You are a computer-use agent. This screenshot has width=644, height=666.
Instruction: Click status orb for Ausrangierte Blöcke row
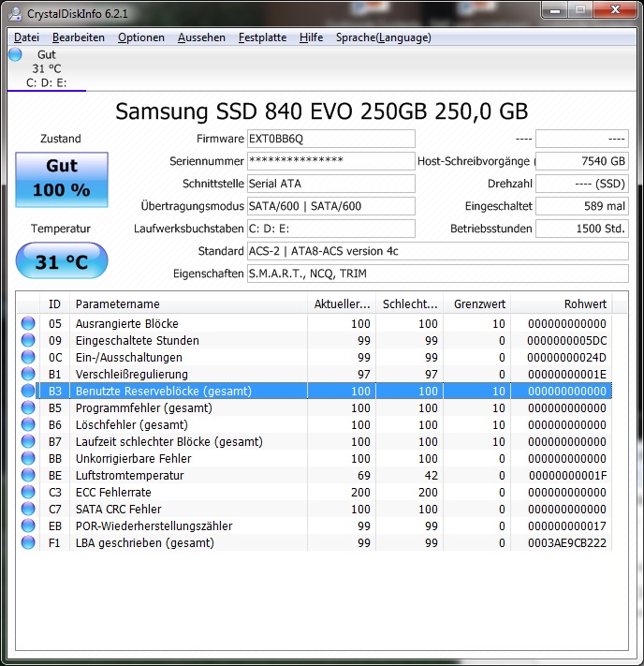(28, 323)
